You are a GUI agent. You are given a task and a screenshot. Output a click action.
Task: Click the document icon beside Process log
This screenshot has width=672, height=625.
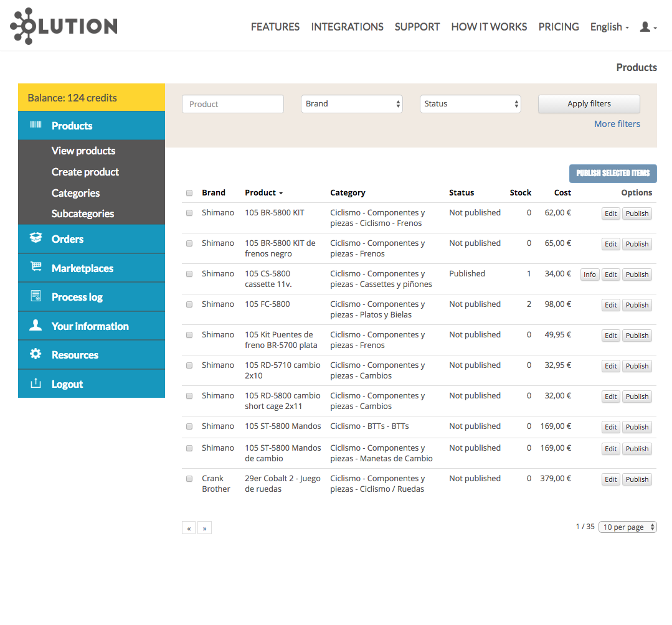(x=36, y=296)
